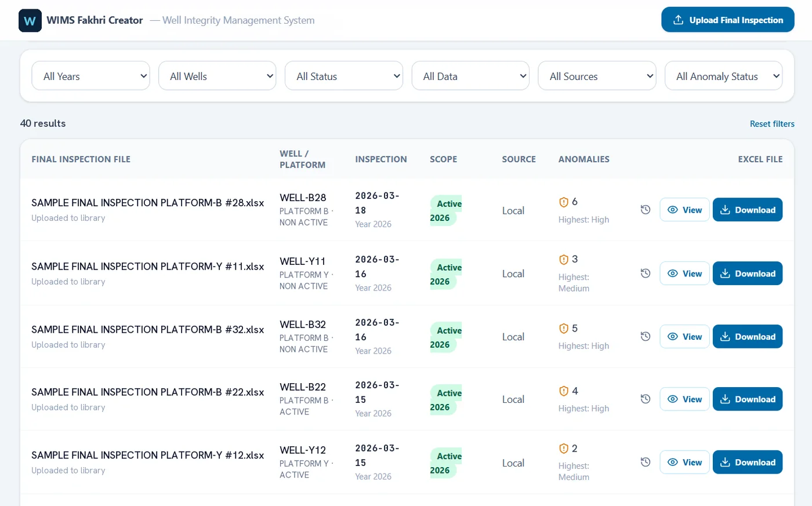Open the All Anomaly Status dropdown
812x506 pixels.
(x=723, y=76)
